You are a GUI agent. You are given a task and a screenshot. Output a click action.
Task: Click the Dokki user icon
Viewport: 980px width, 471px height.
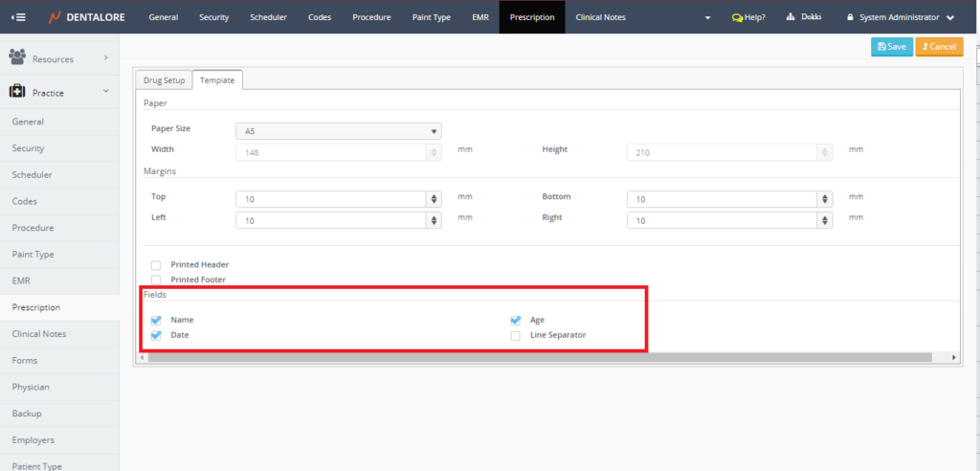791,17
